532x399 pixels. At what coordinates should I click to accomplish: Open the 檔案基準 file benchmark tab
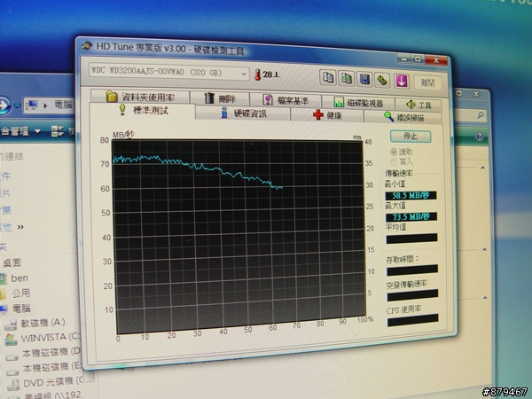pos(286,100)
